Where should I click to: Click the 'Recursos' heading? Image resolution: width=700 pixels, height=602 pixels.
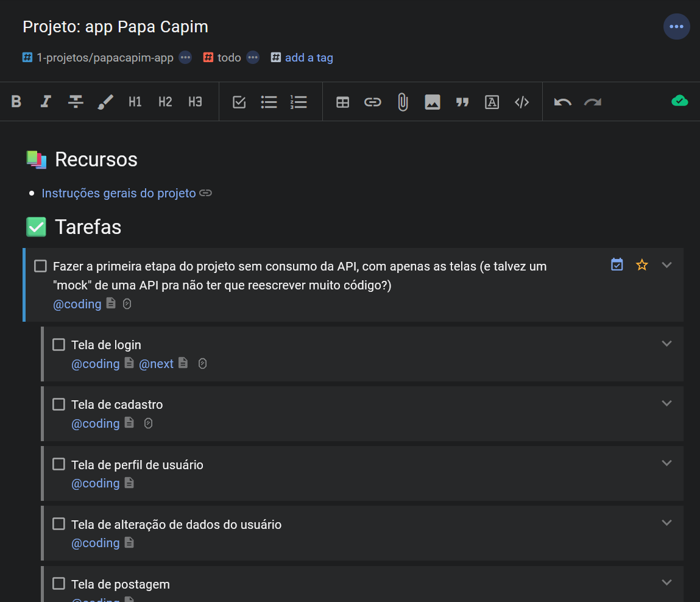(96, 160)
